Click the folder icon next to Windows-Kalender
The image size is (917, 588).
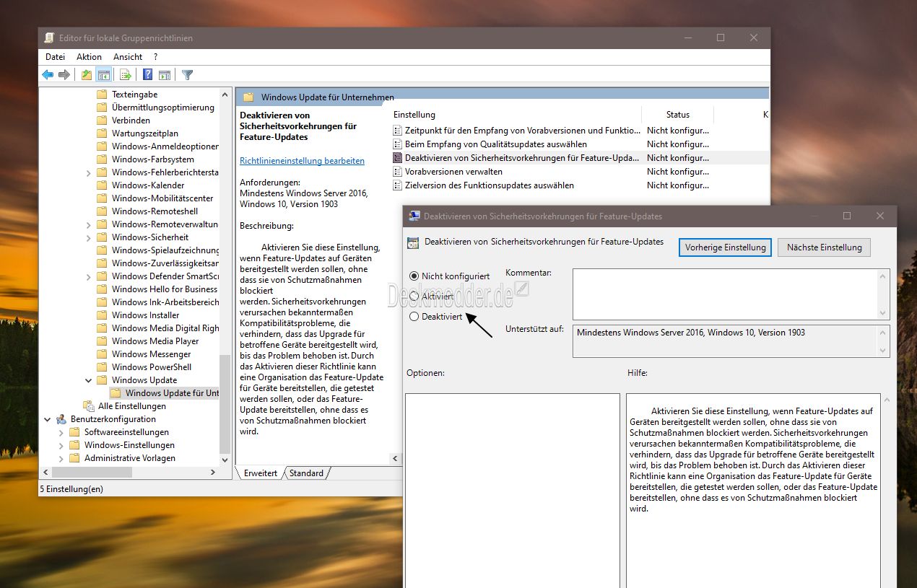[102, 185]
